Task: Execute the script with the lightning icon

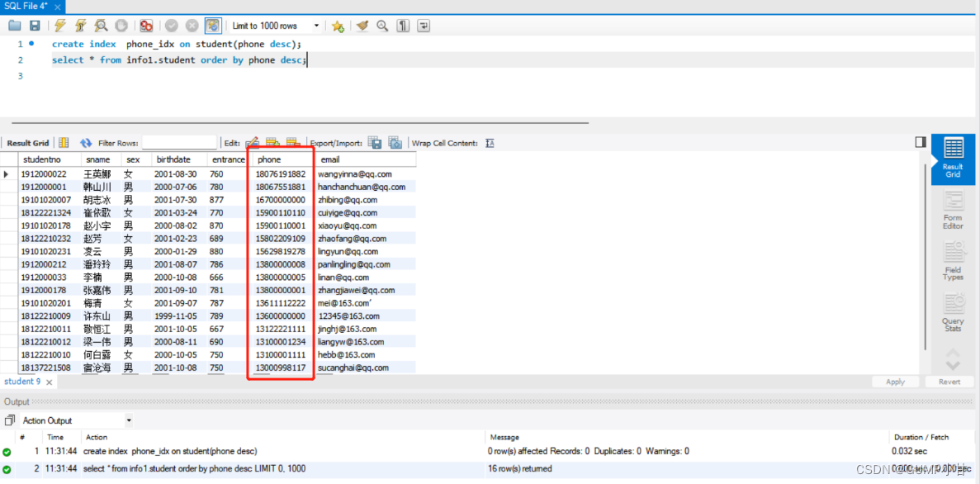Action: coord(60,26)
